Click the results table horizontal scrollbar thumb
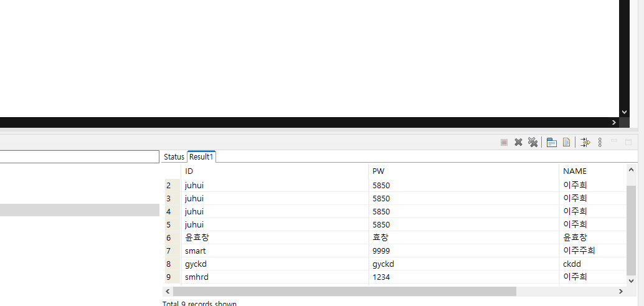 (x=344, y=291)
